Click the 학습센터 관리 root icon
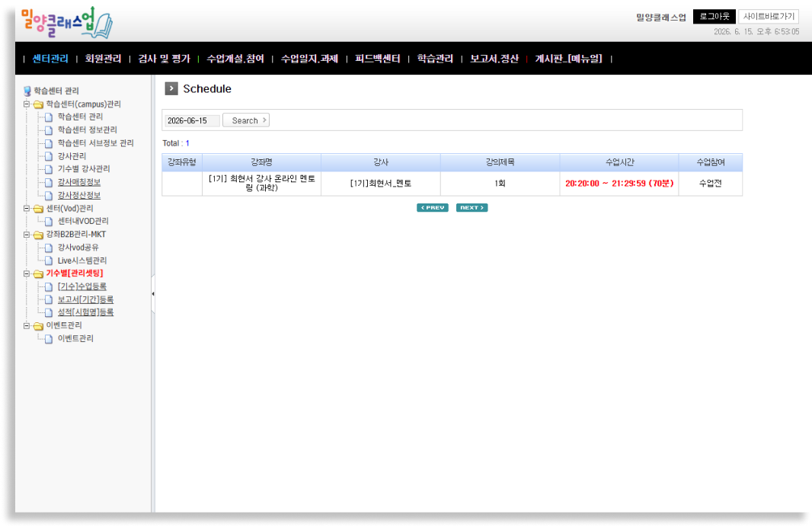812x531 pixels. pyautogui.click(x=27, y=91)
